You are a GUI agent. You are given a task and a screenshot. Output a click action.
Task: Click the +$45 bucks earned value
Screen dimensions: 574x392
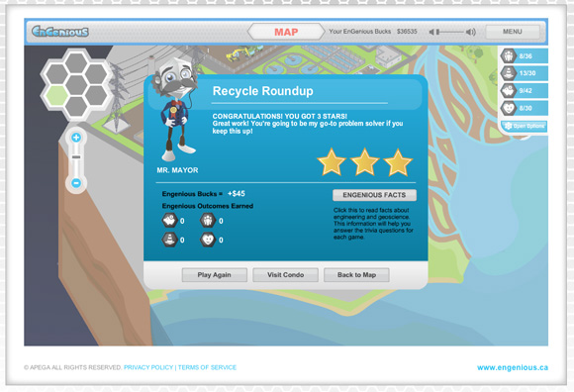[x=237, y=194]
